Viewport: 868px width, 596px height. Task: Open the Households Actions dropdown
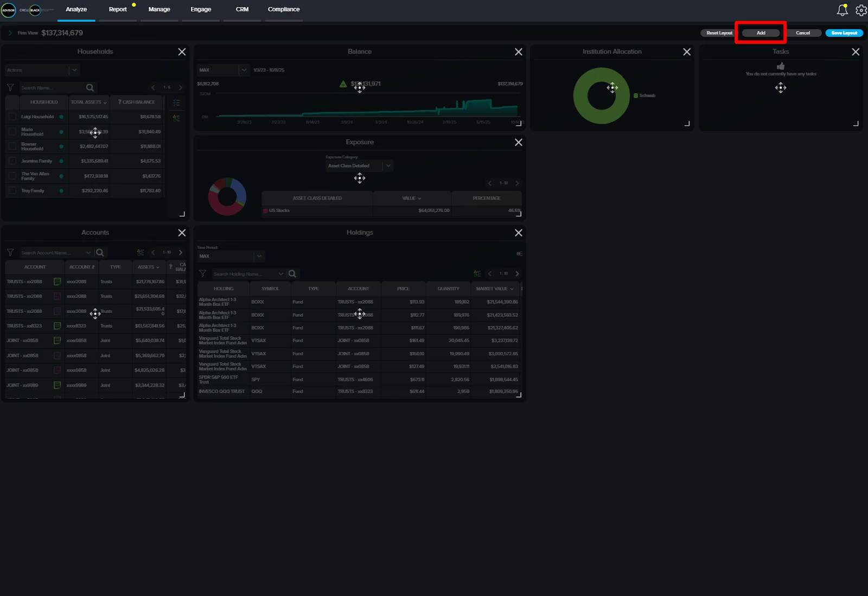click(42, 70)
